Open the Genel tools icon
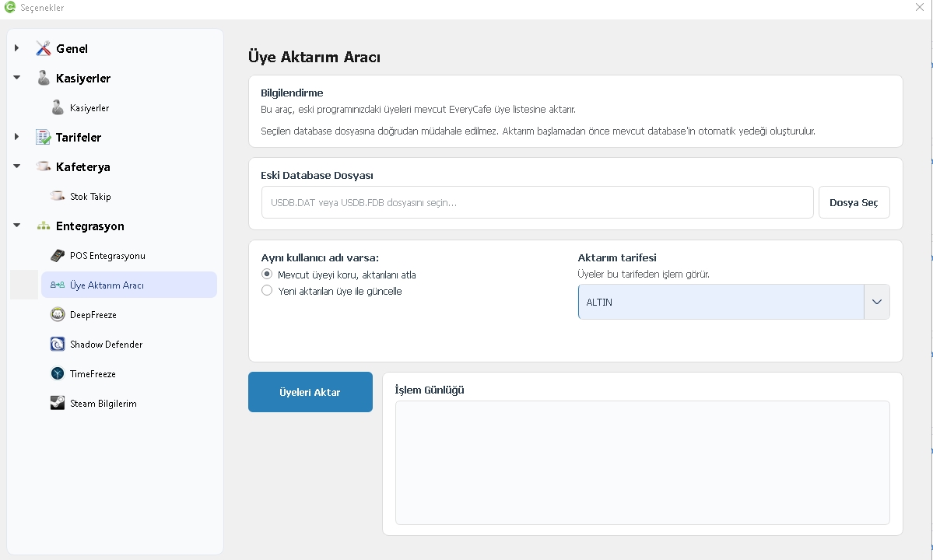The image size is (933, 560). [43, 49]
